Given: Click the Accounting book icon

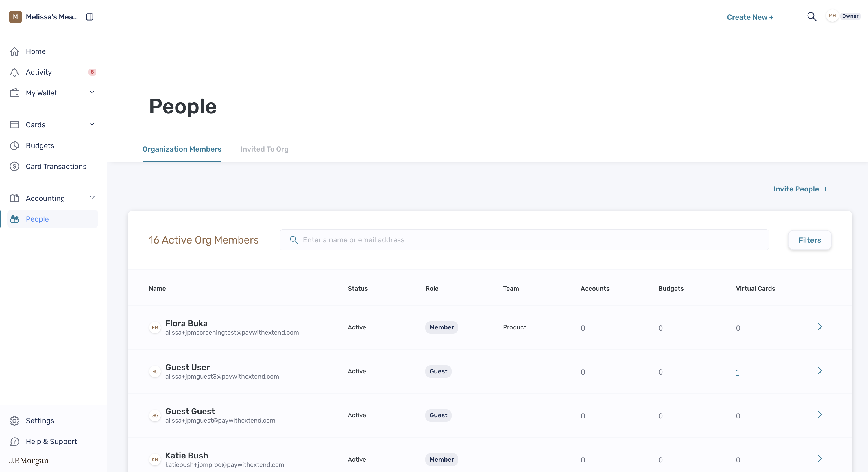Looking at the screenshot, I should 14,198.
